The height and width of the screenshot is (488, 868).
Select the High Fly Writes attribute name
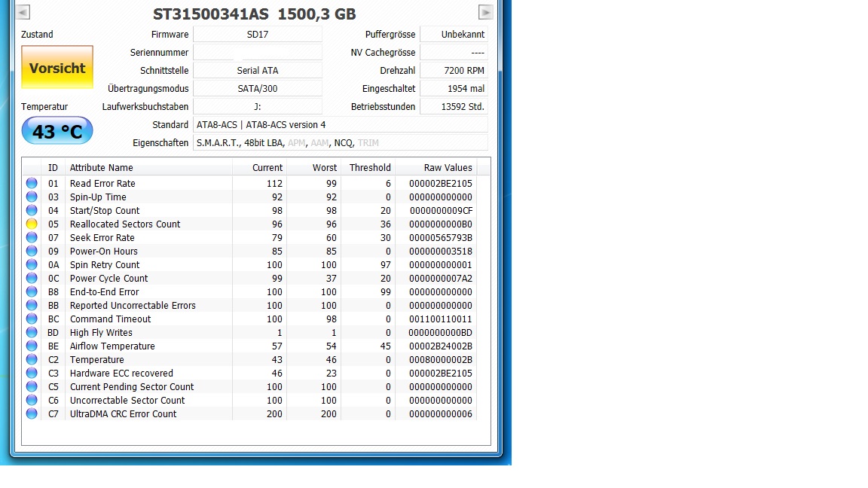(x=101, y=333)
